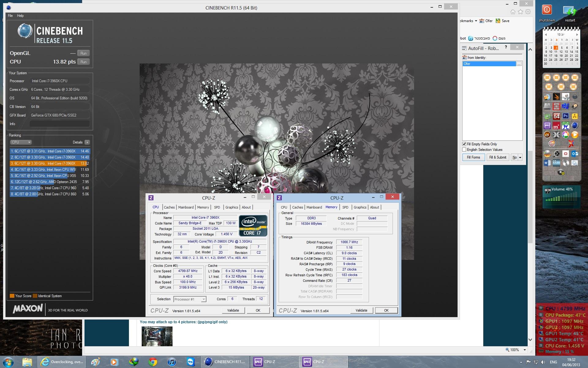The height and width of the screenshot is (368, 588).
Task: Open TeamViewer icon in the taskbar
Action: pyautogui.click(x=191, y=362)
